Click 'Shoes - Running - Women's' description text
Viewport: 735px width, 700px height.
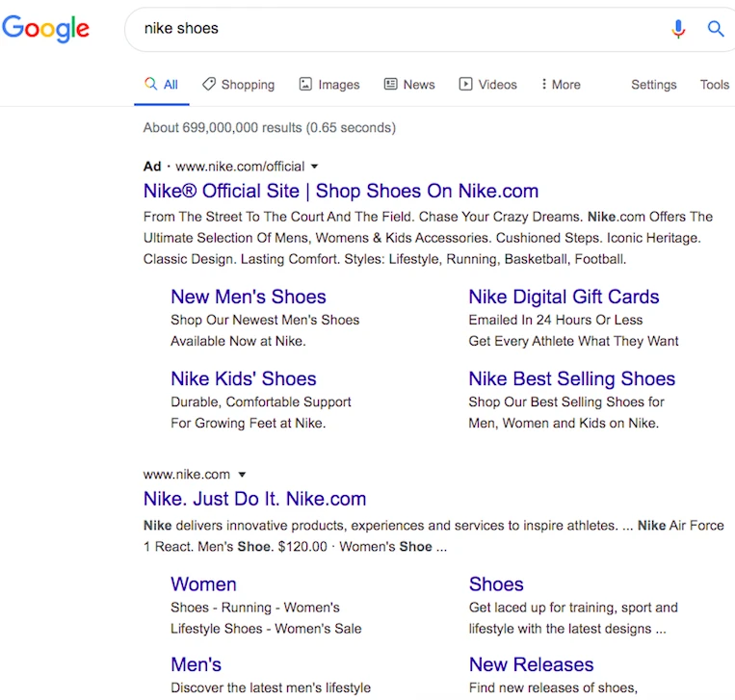pos(255,608)
